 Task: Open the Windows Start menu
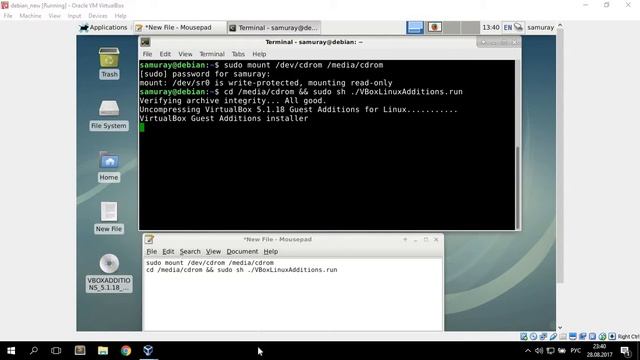tap(11, 351)
